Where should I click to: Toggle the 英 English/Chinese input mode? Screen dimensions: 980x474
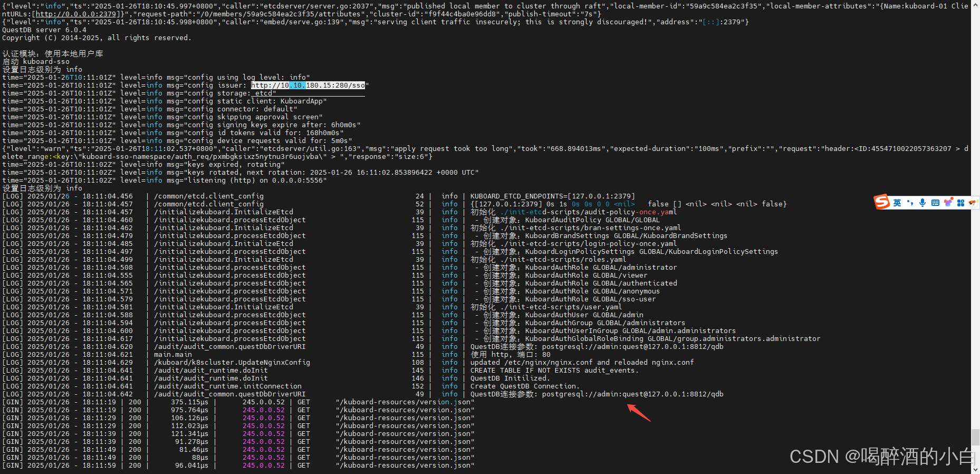[897, 203]
